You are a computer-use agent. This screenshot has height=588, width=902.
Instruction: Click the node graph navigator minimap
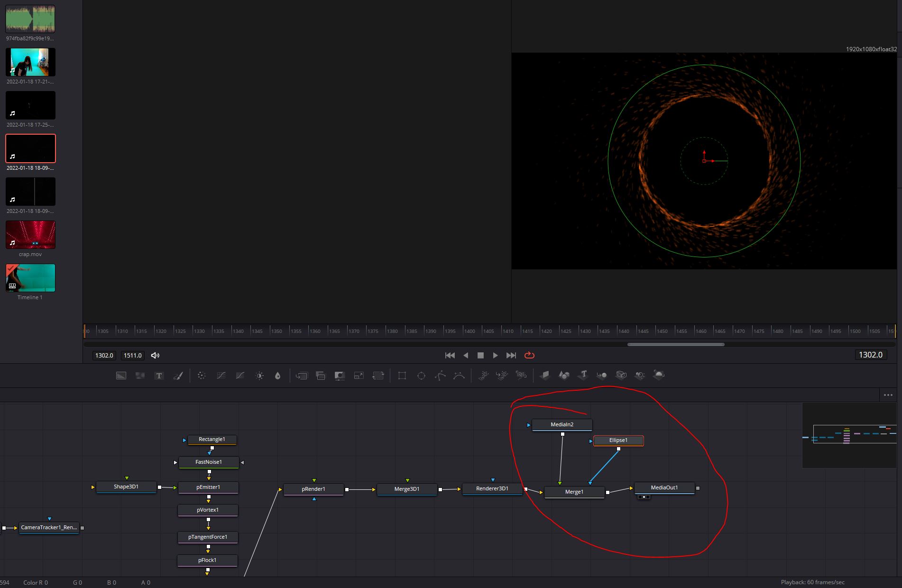pos(849,435)
